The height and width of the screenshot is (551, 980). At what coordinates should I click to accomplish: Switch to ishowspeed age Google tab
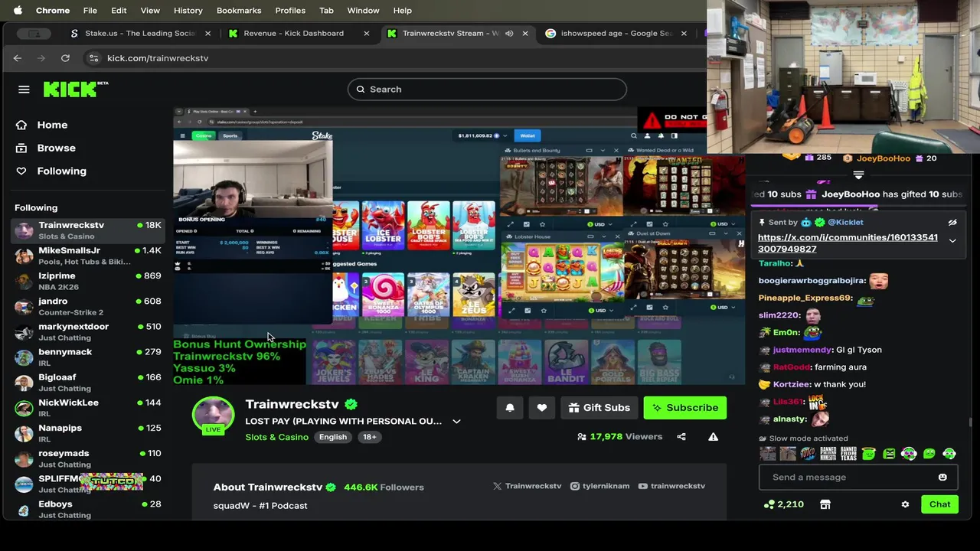pos(616,34)
